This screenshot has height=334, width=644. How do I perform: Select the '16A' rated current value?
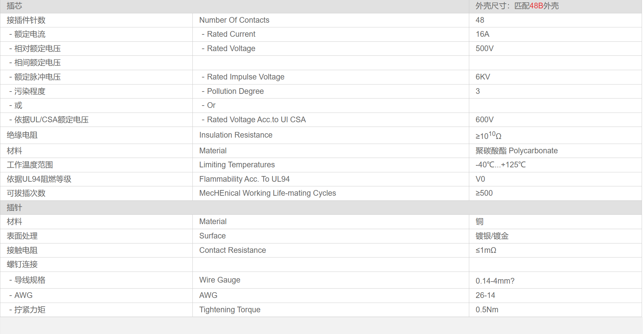point(482,34)
